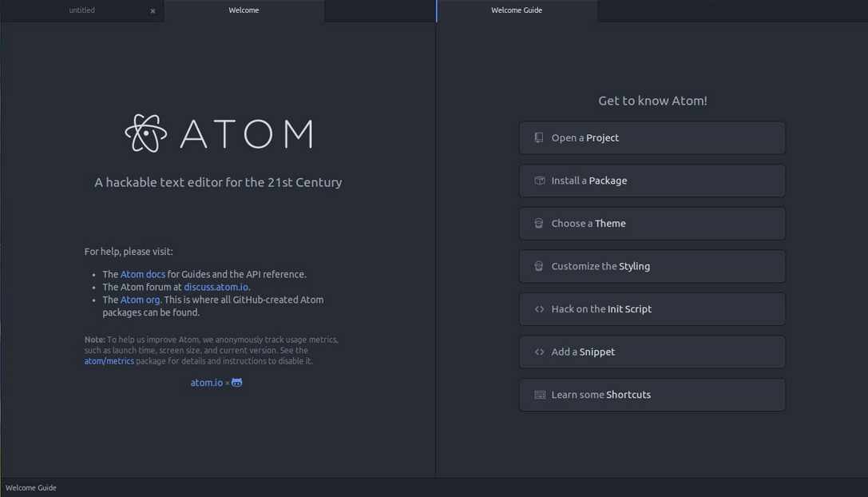Close the untitled editor tab
The width and height of the screenshot is (868, 497).
pos(153,10)
